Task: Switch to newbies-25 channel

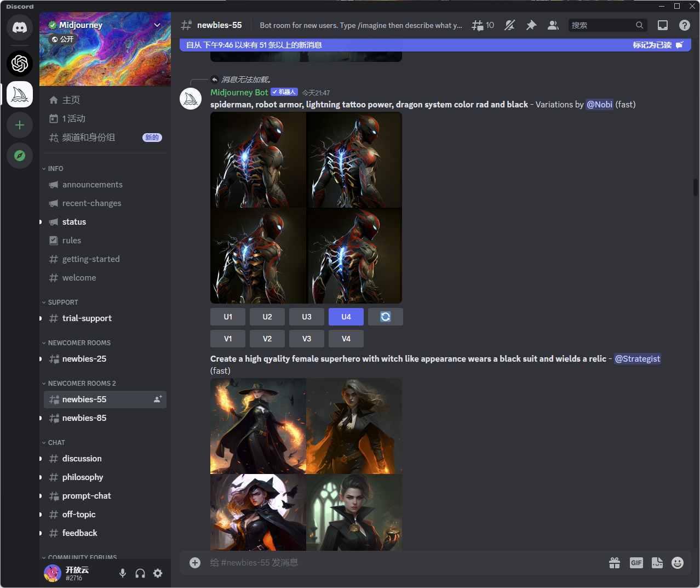Action: tap(105, 359)
